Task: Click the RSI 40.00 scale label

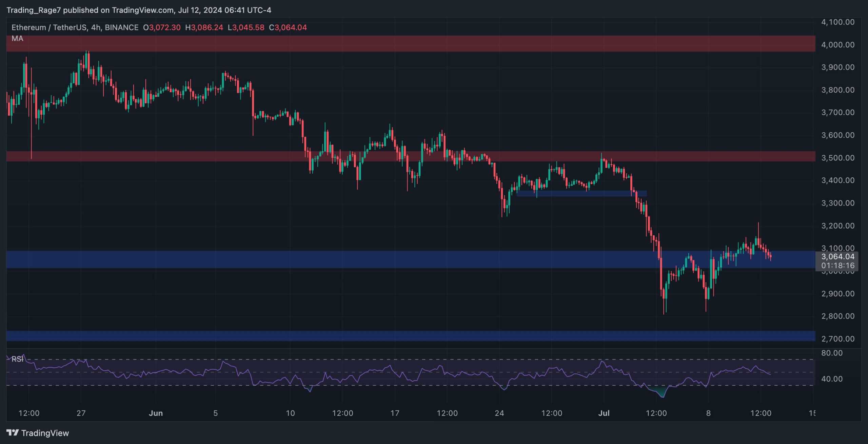Action: point(832,379)
